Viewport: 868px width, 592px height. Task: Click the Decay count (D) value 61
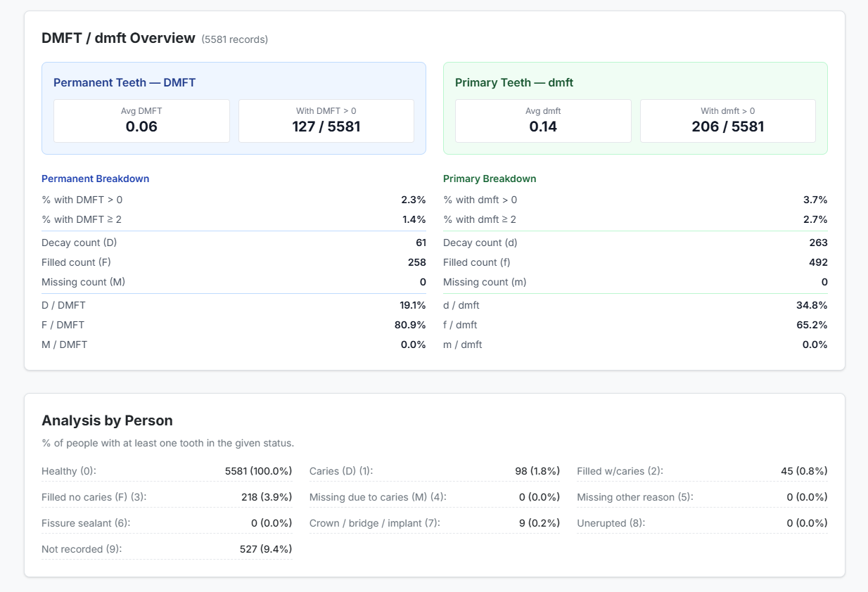[421, 243]
